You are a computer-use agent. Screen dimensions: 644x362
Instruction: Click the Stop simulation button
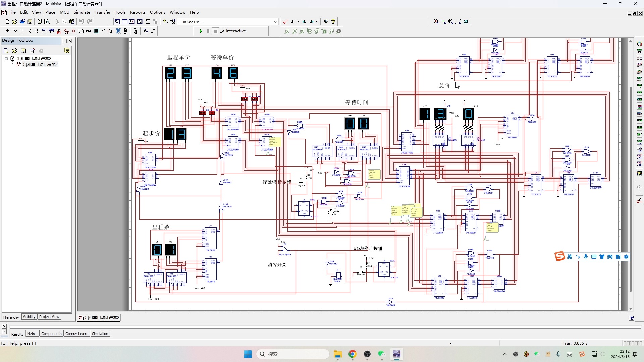[215, 31]
